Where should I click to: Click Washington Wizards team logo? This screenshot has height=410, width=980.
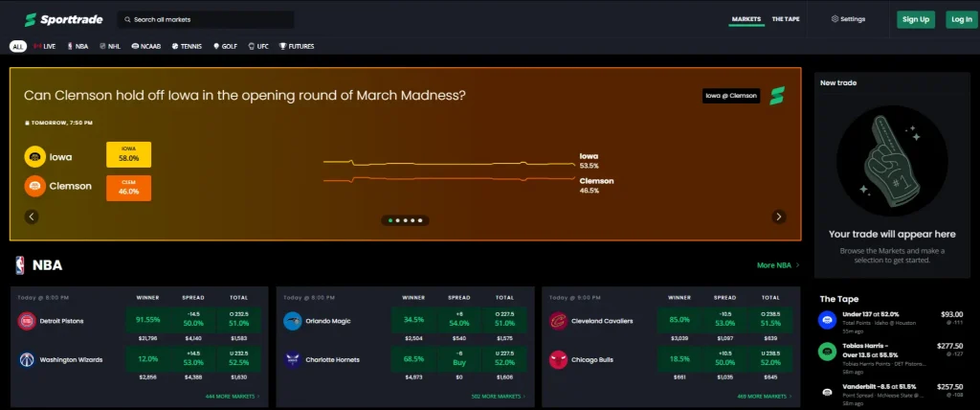point(27,360)
